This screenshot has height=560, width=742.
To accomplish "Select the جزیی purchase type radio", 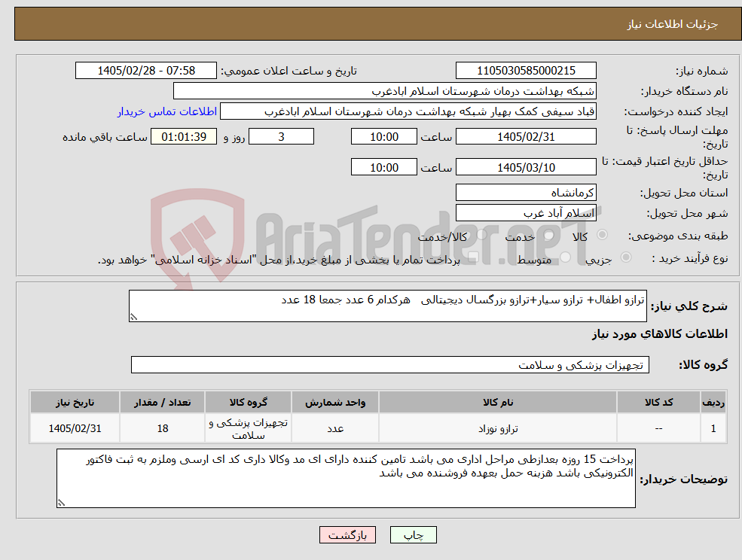I will tap(625, 257).
